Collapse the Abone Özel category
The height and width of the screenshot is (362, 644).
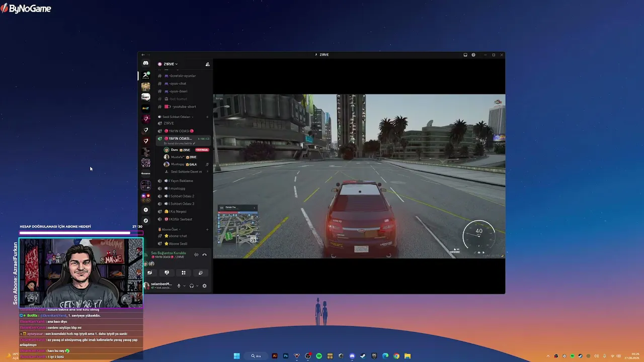click(x=169, y=229)
